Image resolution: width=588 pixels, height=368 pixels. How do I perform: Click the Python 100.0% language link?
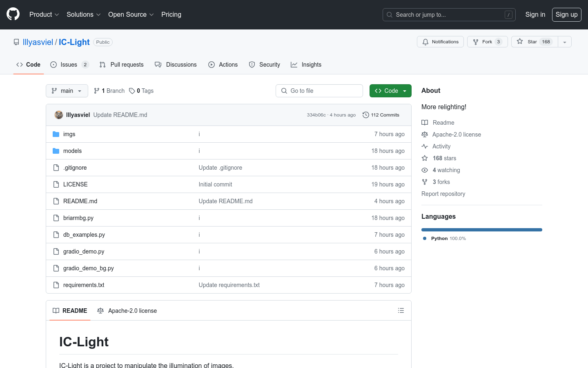click(x=444, y=238)
